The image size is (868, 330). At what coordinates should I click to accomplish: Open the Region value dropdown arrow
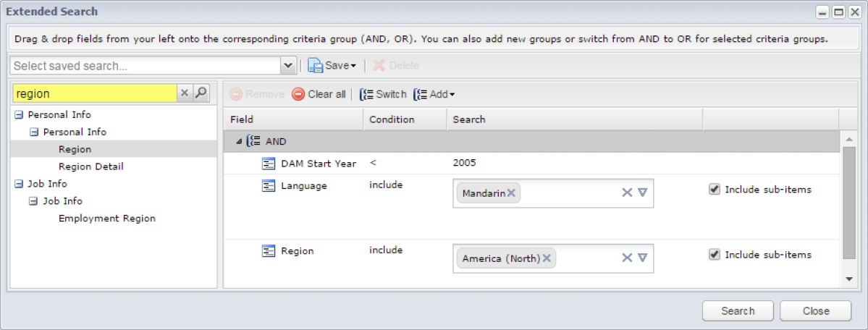pyautogui.click(x=642, y=258)
